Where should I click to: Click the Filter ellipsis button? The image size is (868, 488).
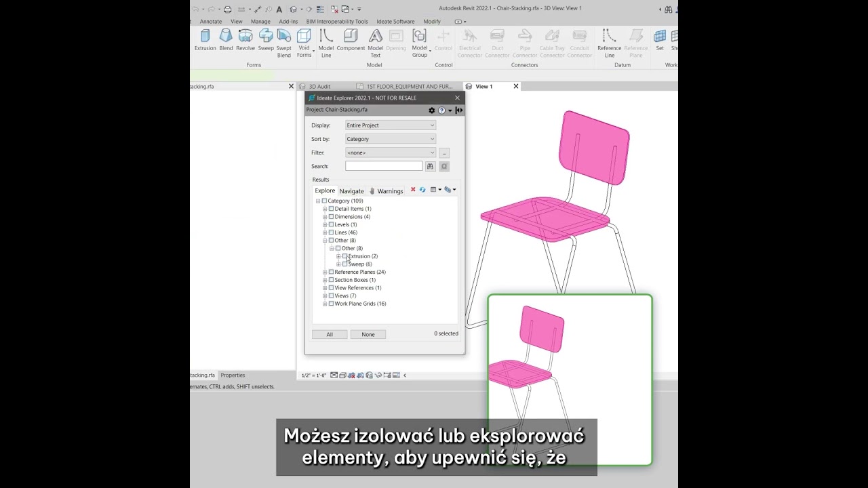[x=444, y=152]
